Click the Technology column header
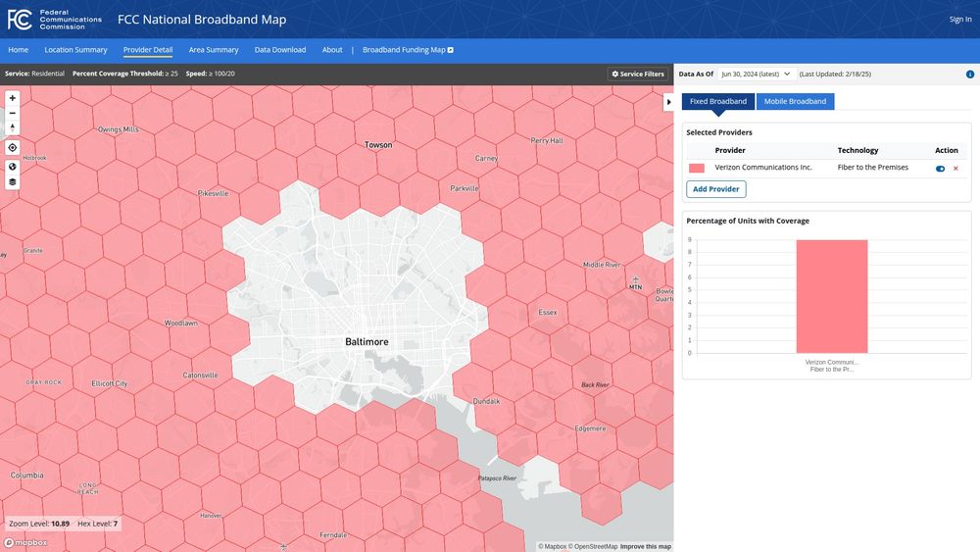 point(857,150)
